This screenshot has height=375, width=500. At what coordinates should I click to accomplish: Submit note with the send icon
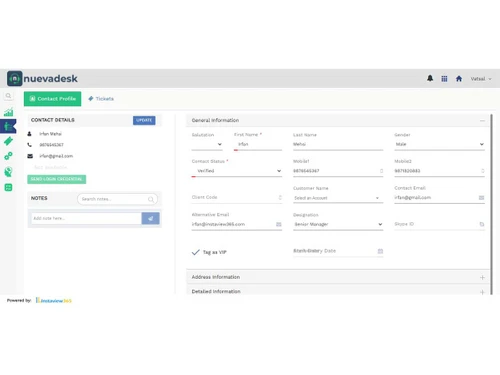pos(150,219)
